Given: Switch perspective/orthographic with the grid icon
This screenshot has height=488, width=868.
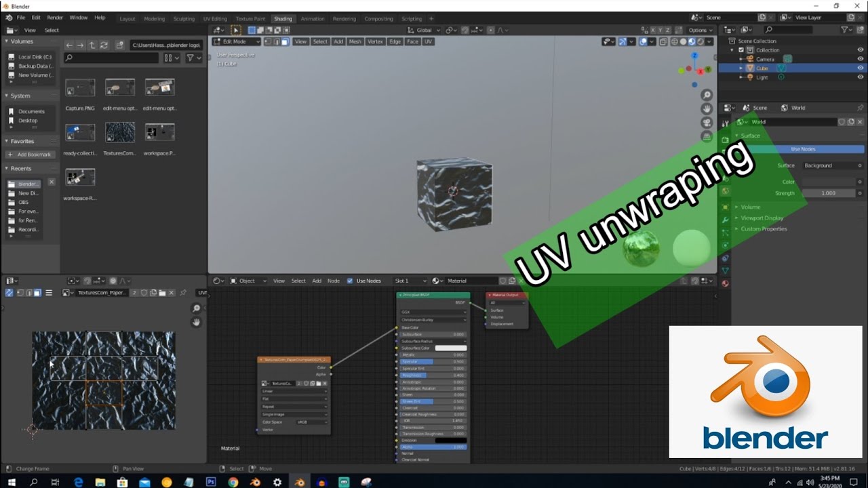Looking at the screenshot, I should point(707,136).
